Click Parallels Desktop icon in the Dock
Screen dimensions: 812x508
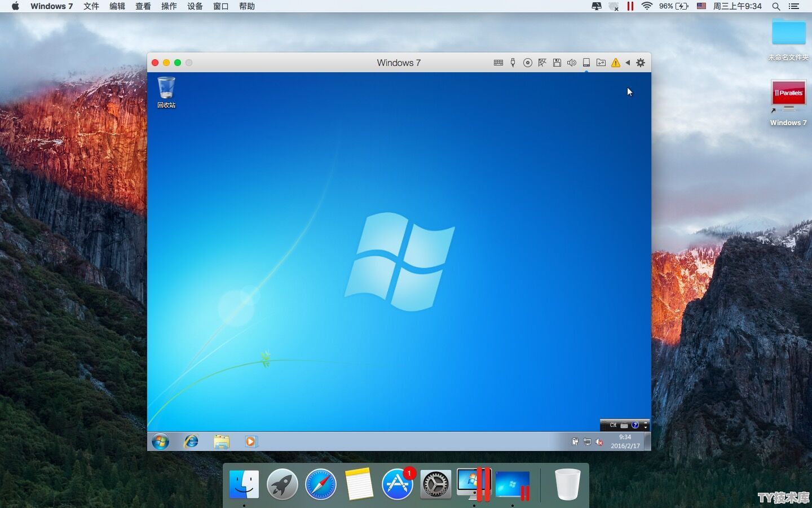(474, 484)
